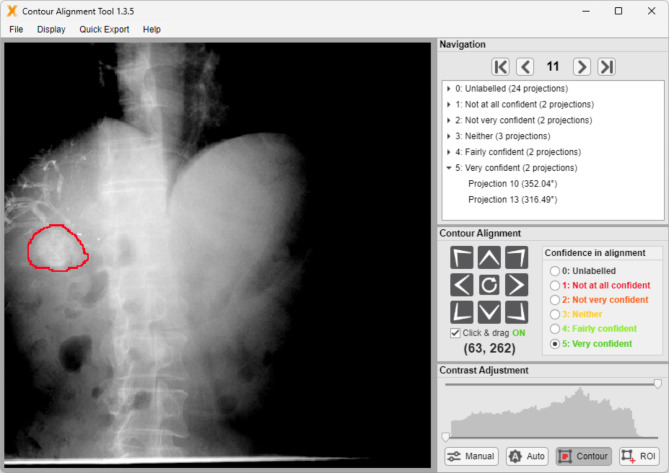669x473 pixels.
Task: Click the lower contrast slider handle
Action: (445, 437)
